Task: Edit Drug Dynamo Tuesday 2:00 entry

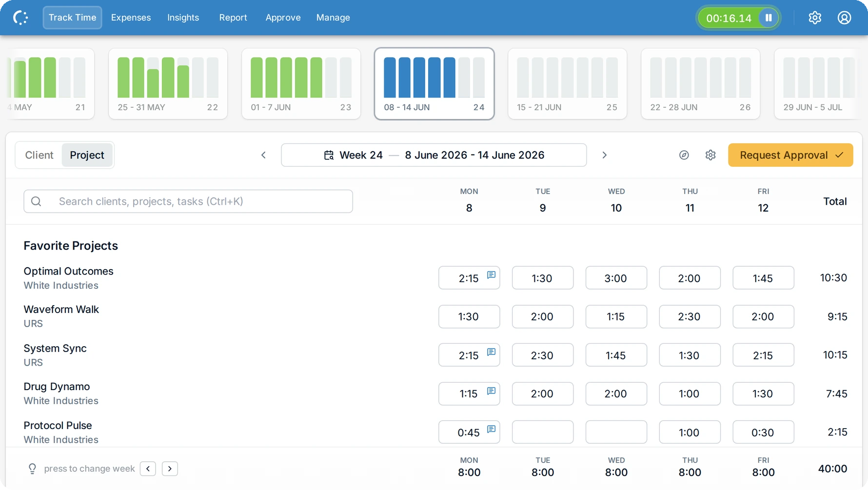Action: tap(543, 394)
